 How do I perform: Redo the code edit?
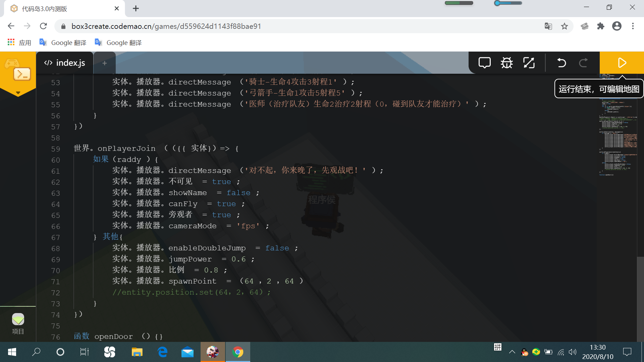click(x=584, y=63)
